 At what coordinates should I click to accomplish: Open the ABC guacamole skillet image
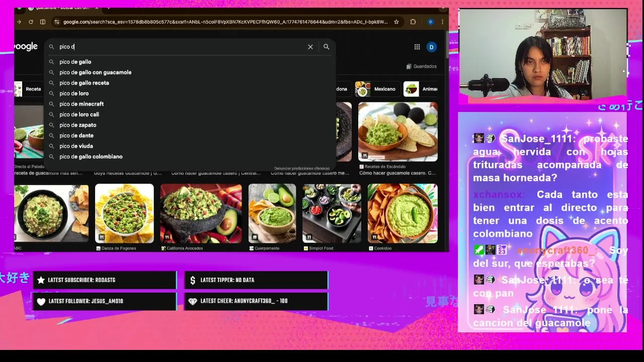click(51, 214)
